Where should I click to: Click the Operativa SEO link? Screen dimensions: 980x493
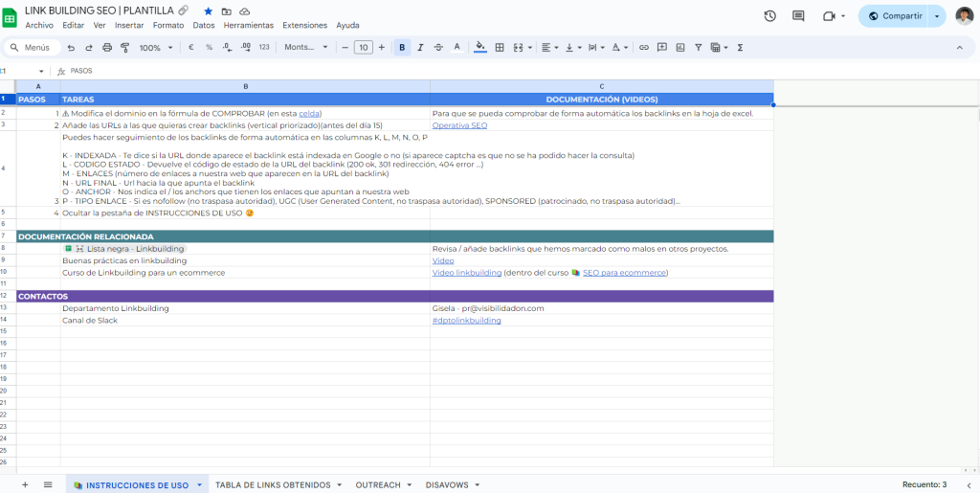459,125
